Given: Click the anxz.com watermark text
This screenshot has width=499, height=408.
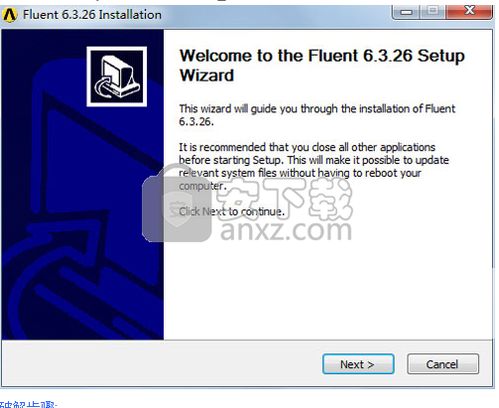Looking at the screenshot, I should click(286, 230).
